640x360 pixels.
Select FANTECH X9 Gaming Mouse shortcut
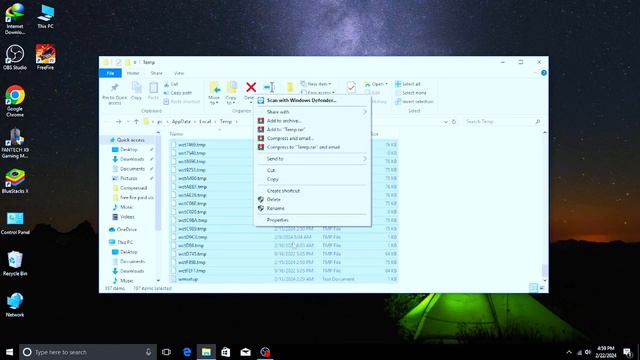15,143
